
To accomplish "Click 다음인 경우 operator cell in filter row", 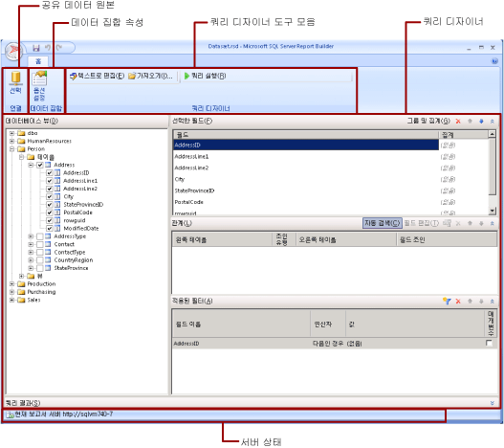I will tap(328, 344).
